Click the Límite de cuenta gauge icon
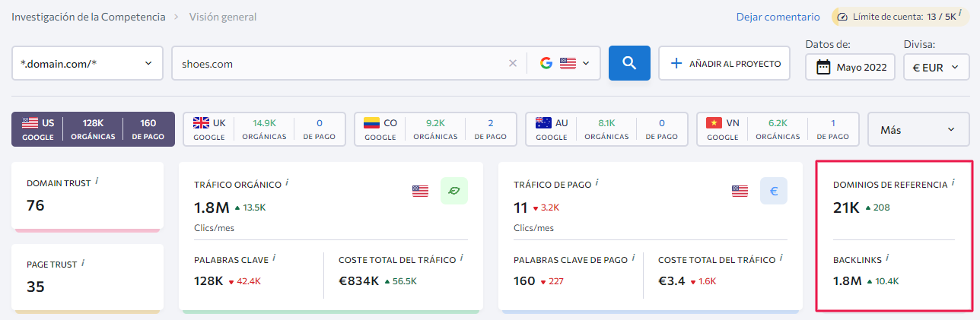 pos(842,17)
